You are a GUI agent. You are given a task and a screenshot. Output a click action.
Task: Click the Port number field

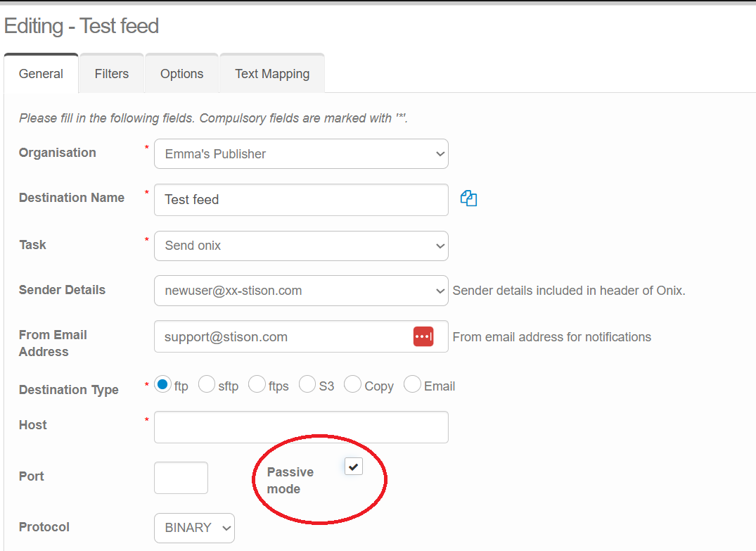point(181,478)
